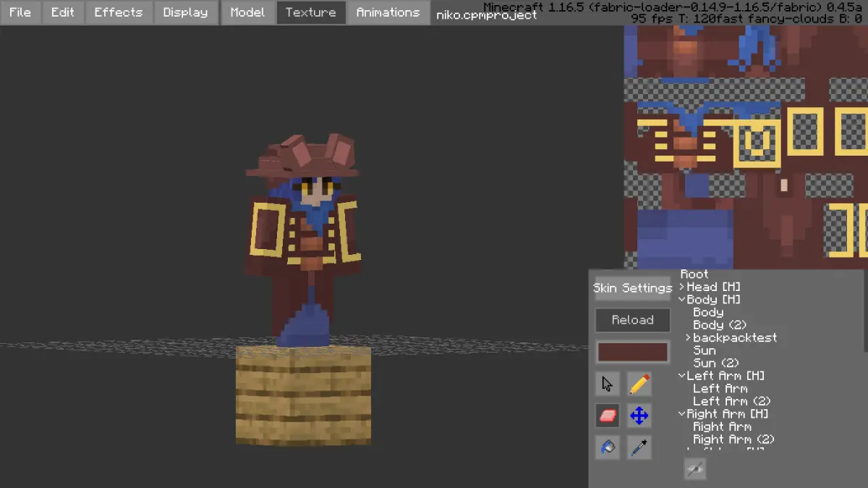Toggle the visibility eye icon below the tree
The height and width of the screenshot is (488, 868).
pyautogui.click(x=695, y=469)
